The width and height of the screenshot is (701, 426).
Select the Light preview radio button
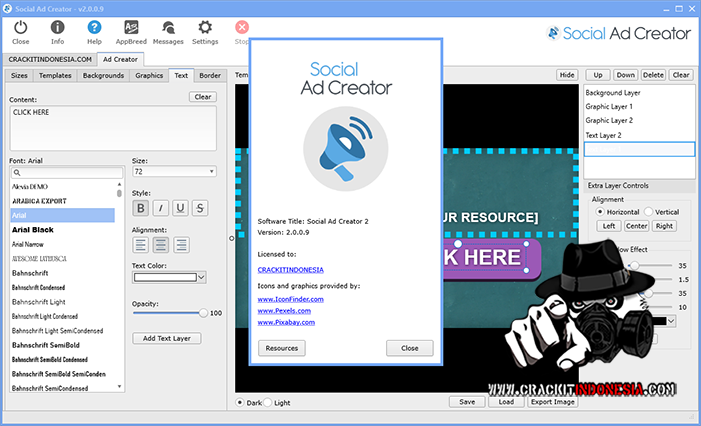(268, 402)
